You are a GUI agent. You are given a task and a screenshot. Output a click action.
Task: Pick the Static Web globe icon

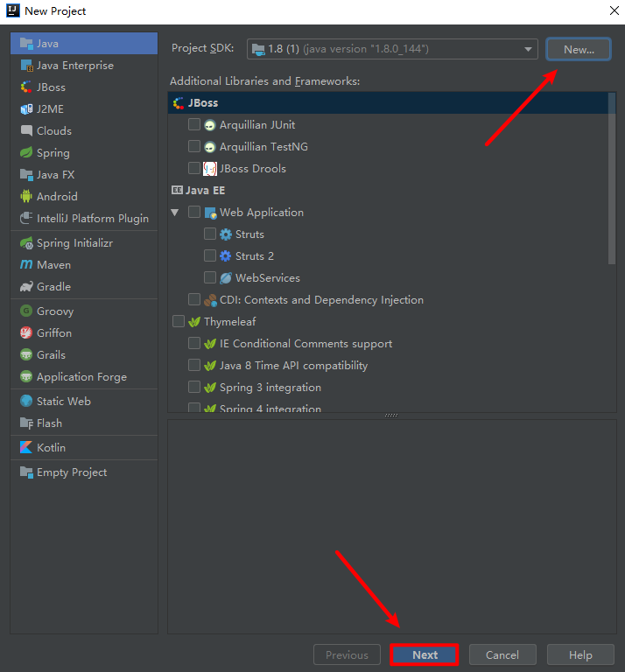(x=26, y=401)
